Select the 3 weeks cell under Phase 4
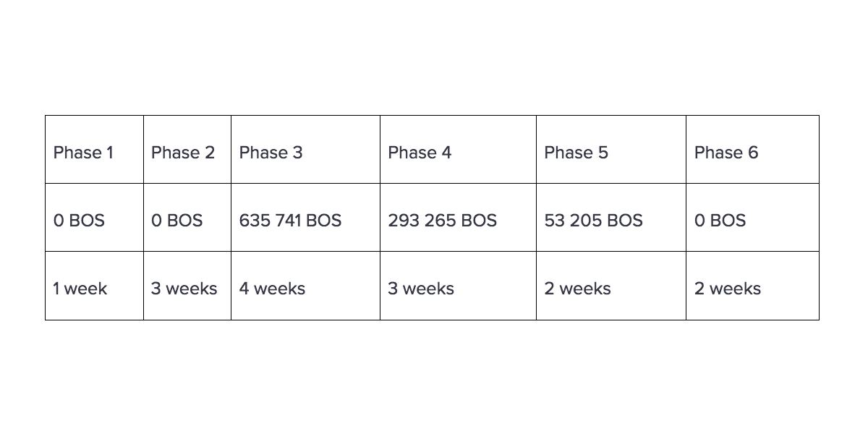 click(458, 286)
